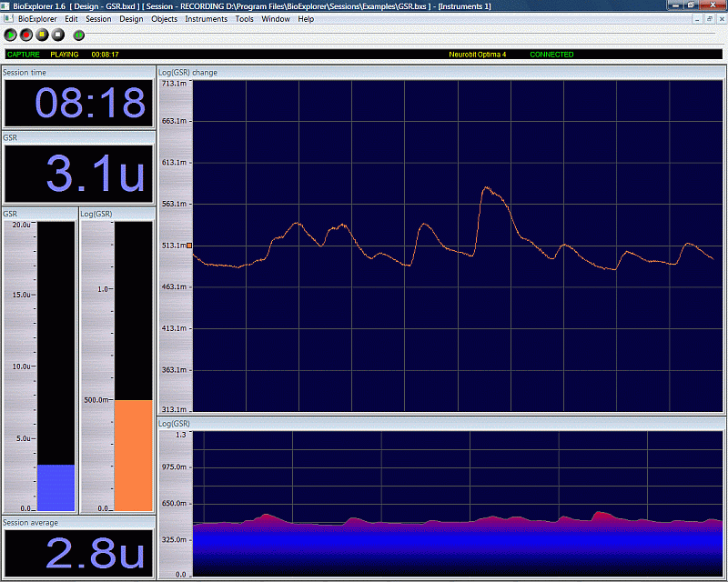The width and height of the screenshot is (728, 582).
Task: Click the document icon left of BioExplorer menu
Action: (x=8, y=18)
